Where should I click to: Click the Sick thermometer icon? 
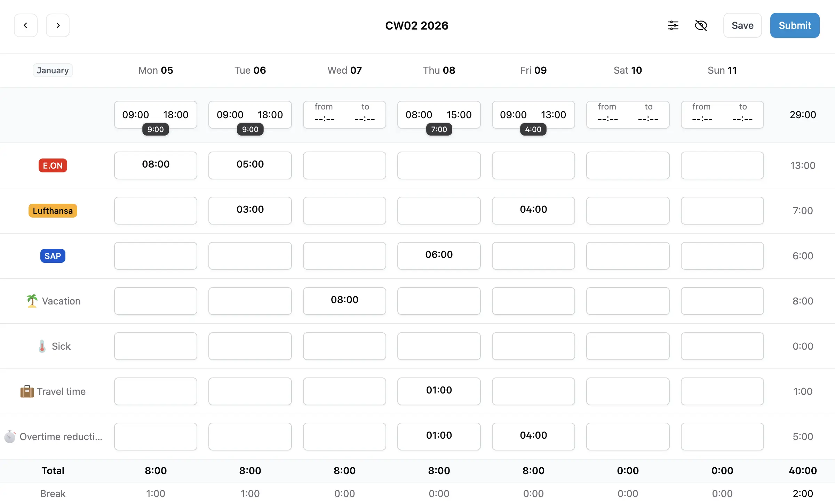[42, 346]
